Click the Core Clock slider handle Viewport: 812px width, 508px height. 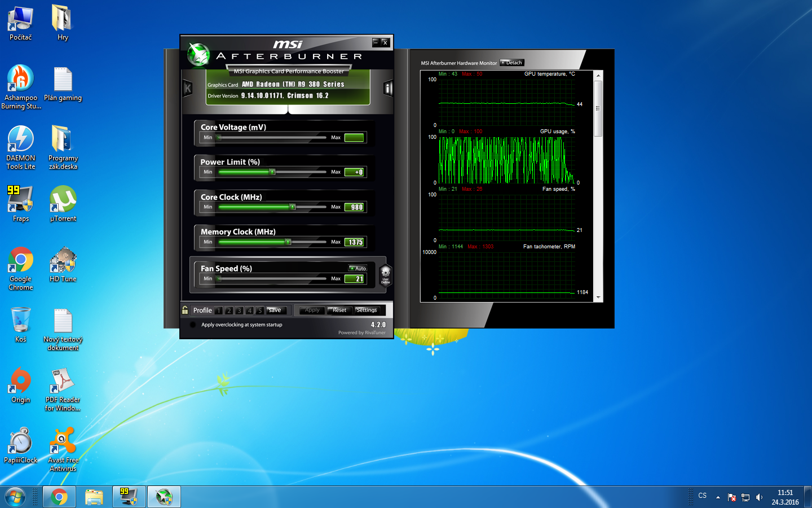pos(293,207)
